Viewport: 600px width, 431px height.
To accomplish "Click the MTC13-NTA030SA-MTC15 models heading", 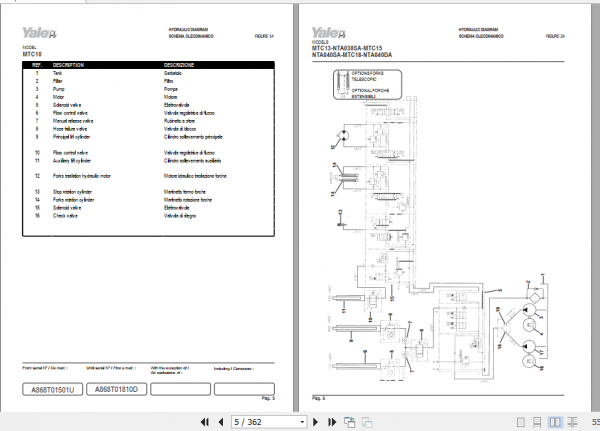I will coord(347,48).
